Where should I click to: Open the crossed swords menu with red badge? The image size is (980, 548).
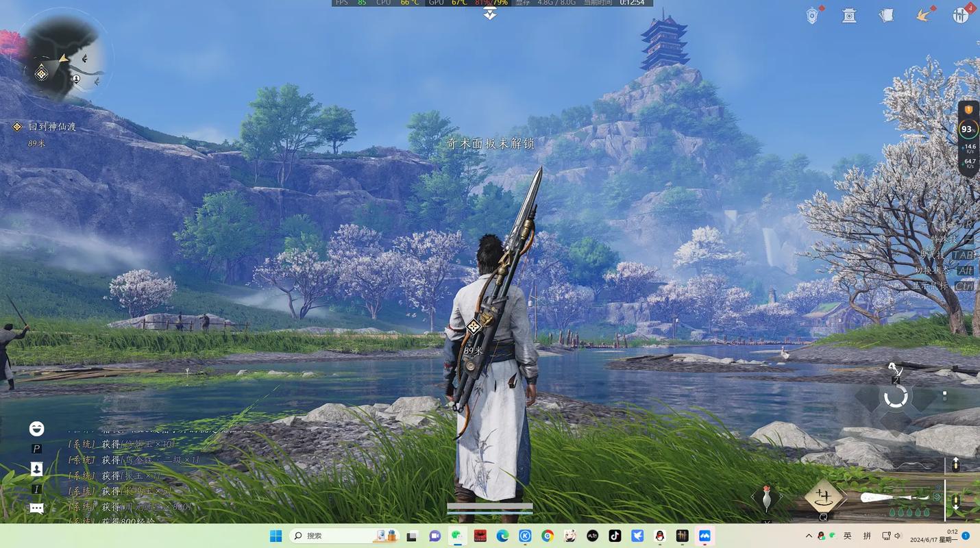click(x=961, y=14)
